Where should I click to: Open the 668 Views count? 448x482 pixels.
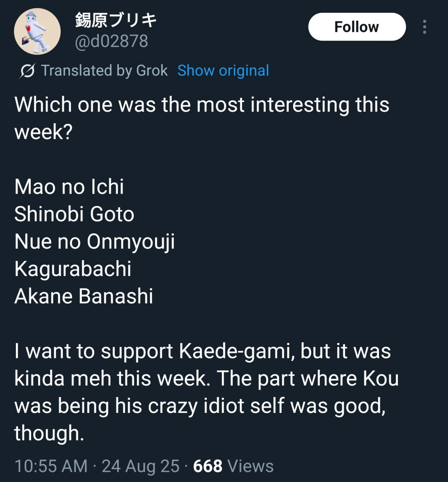pyautogui.click(x=233, y=466)
